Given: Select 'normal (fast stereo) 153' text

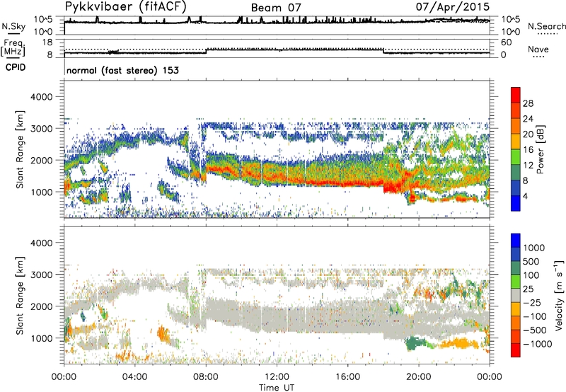Looking at the screenshot, I should pyautogui.click(x=122, y=70).
